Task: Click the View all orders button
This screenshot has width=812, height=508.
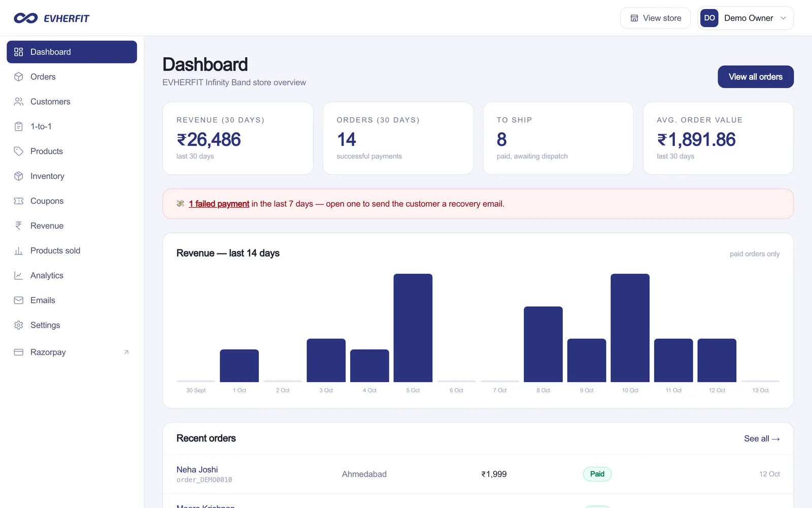Action: [756, 77]
